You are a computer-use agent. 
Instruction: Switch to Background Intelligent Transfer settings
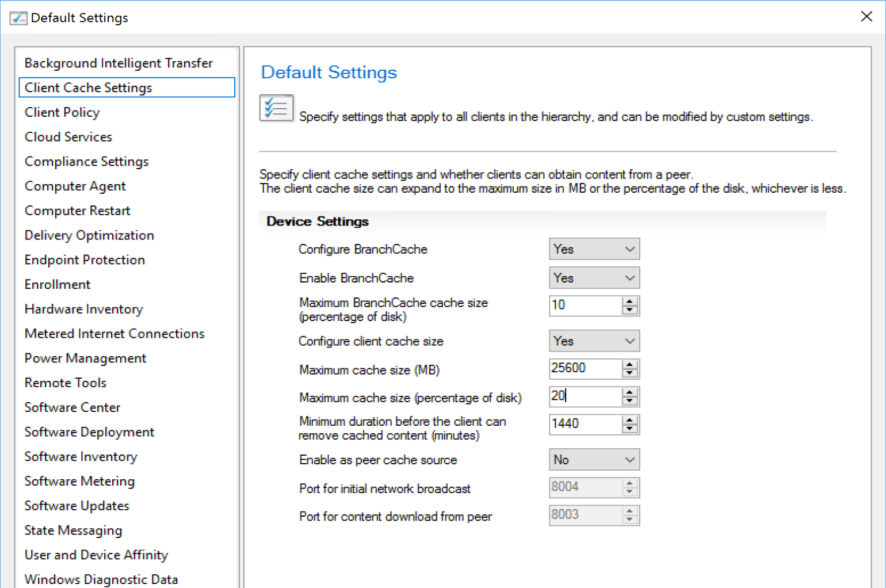[x=119, y=63]
